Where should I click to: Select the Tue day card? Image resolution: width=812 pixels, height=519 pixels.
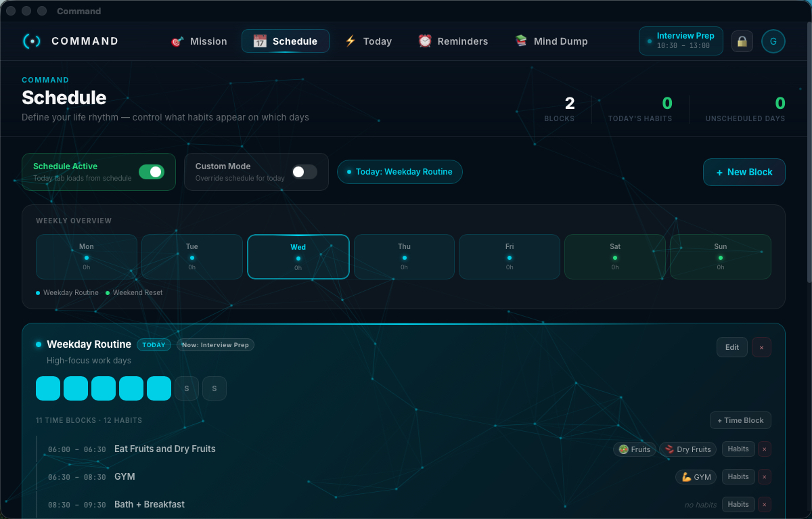192,256
